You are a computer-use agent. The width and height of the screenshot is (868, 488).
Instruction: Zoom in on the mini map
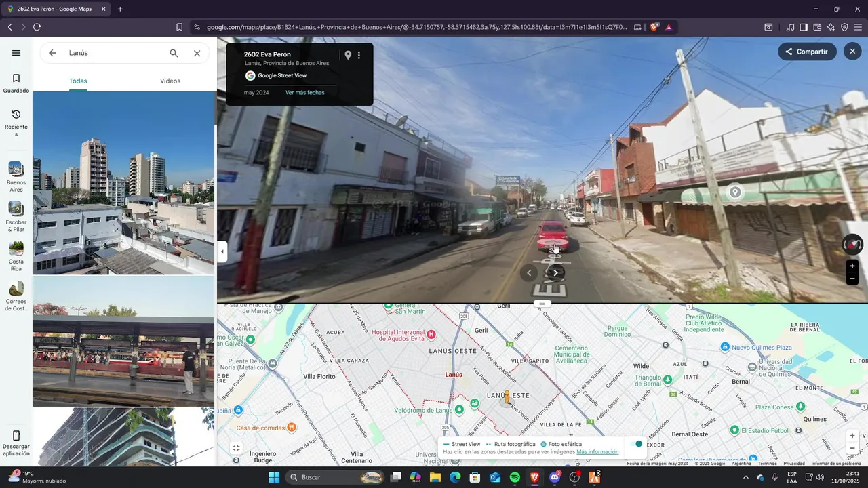point(852,436)
